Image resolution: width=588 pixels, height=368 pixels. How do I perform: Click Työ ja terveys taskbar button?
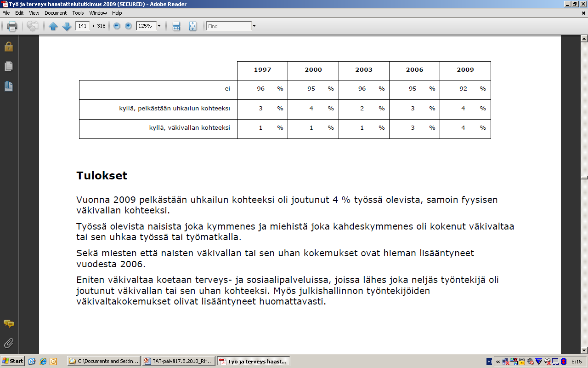point(253,361)
